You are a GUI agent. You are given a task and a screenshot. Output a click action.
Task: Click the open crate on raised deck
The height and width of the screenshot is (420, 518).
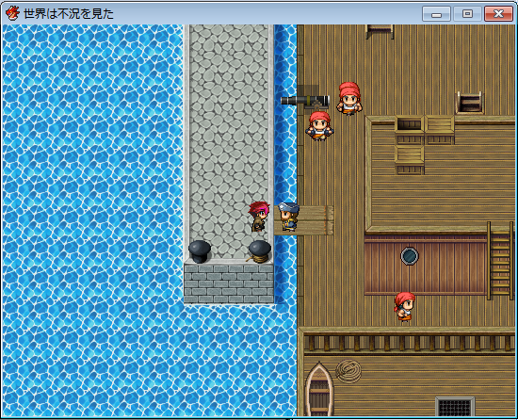410,129
